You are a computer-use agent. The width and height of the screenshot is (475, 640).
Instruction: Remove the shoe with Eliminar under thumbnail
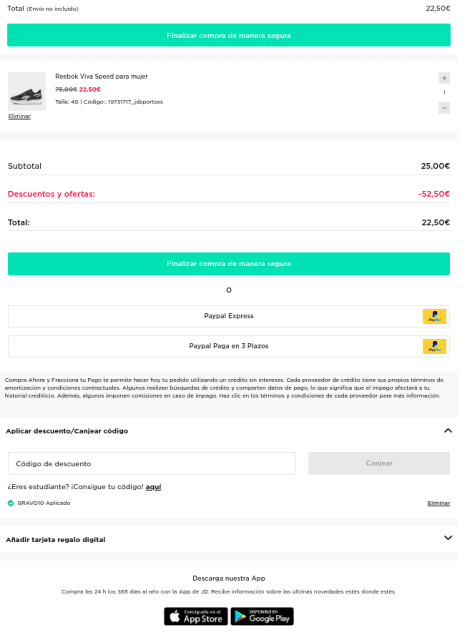[x=20, y=117]
